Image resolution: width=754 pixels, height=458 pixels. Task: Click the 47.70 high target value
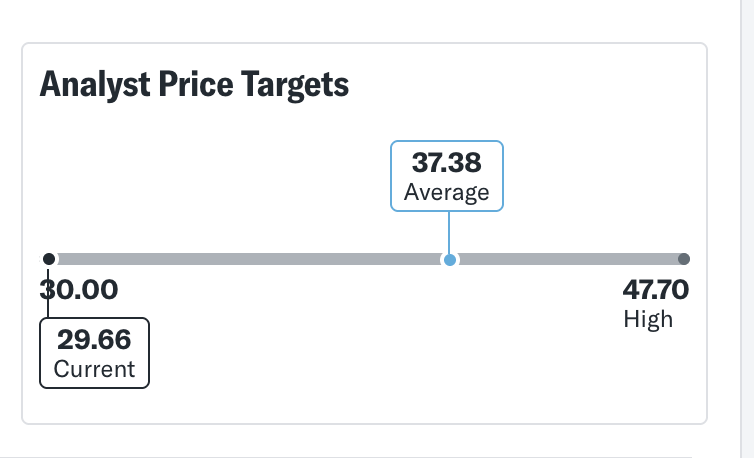coord(656,291)
